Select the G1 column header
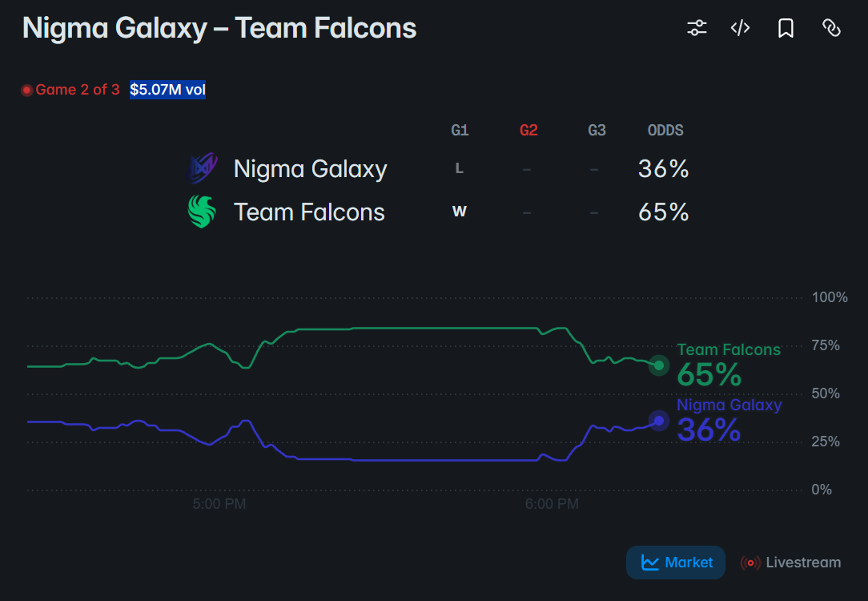Image resolution: width=868 pixels, height=601 pixels. tap(460, 130)
